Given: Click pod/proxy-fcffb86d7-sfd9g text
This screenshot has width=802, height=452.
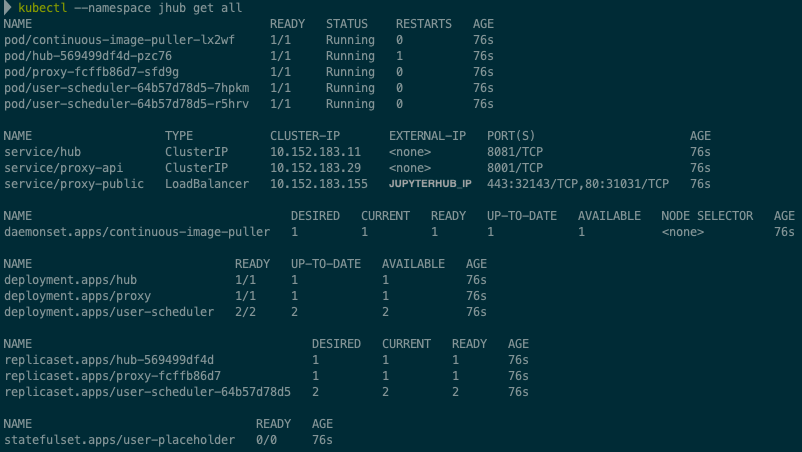Looking at the screenshot, I should click(x=91, y=72).
